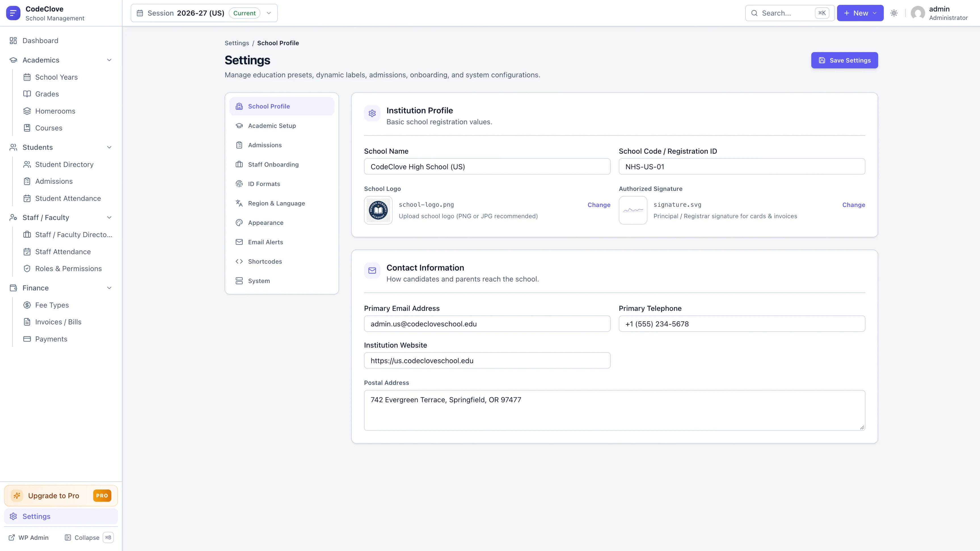
Task: Click the ID Formats fingerprint icon
Action: click(x=239, y=184)
